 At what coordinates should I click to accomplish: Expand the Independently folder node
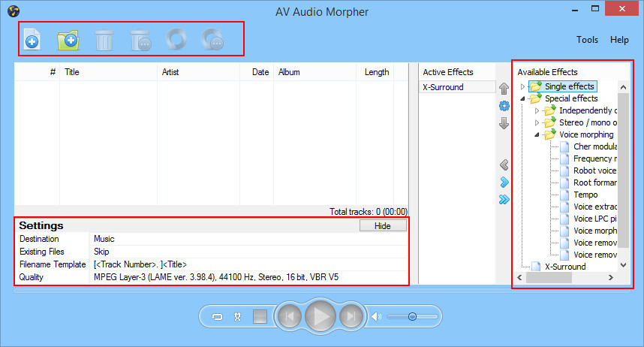point(537,110)
